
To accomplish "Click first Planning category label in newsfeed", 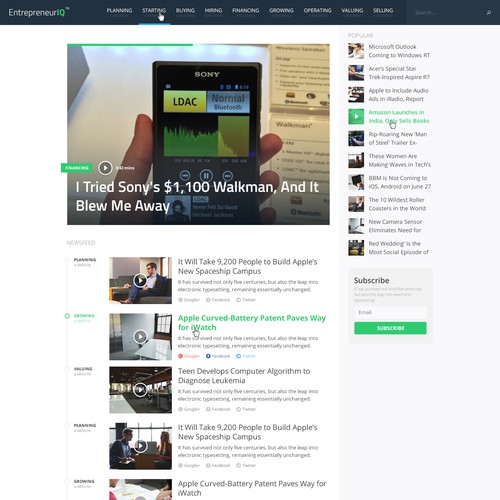I will click(x=85, y=260).
